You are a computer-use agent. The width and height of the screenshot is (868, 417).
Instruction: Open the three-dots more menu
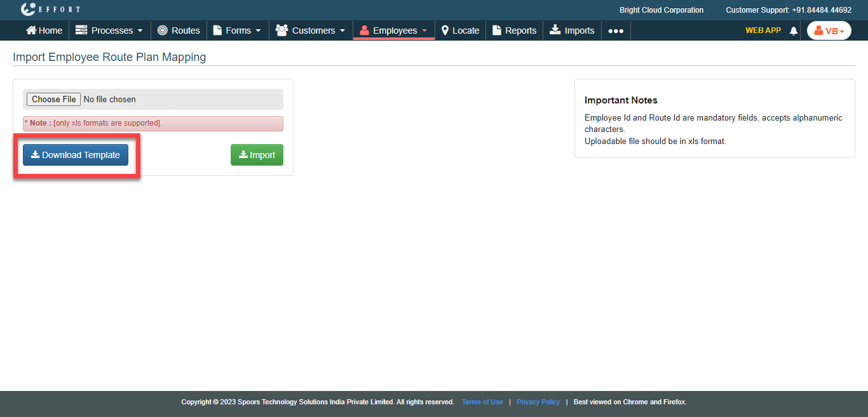click(615, 30)
